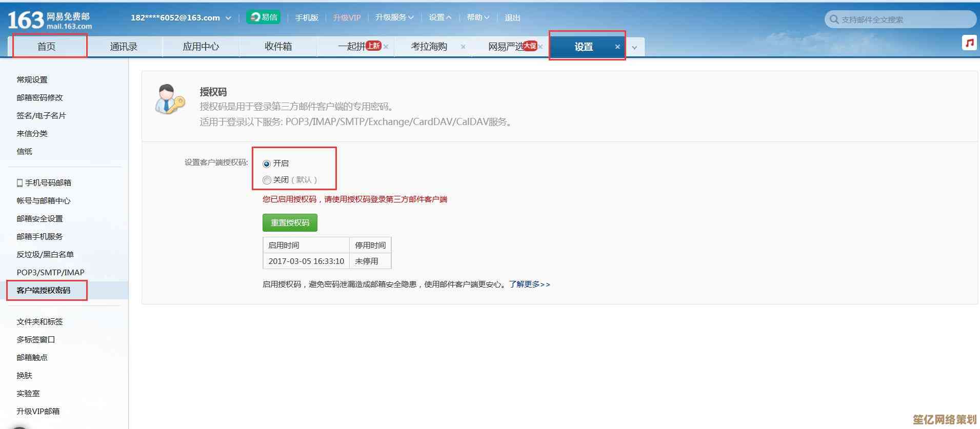Click the 易信 green icon button
Image resolution: width=980 pixels, height=429 pixels.
263,17
